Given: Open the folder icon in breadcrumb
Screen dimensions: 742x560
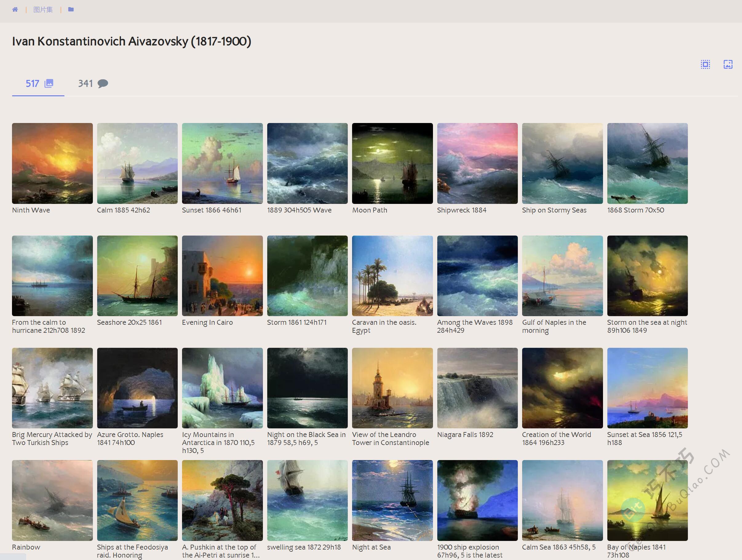Looking at the screenshot, I should point(71,10).
